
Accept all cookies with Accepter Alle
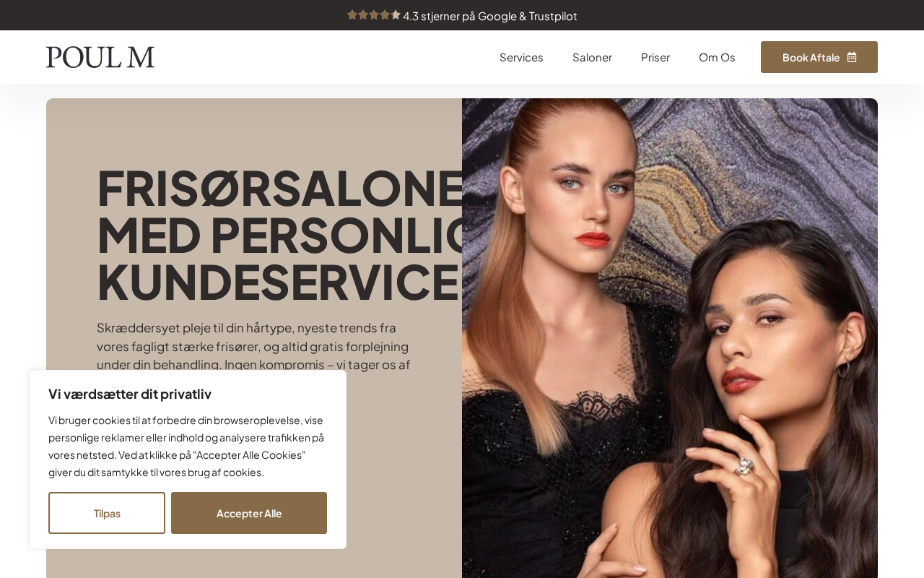point(249,513)
